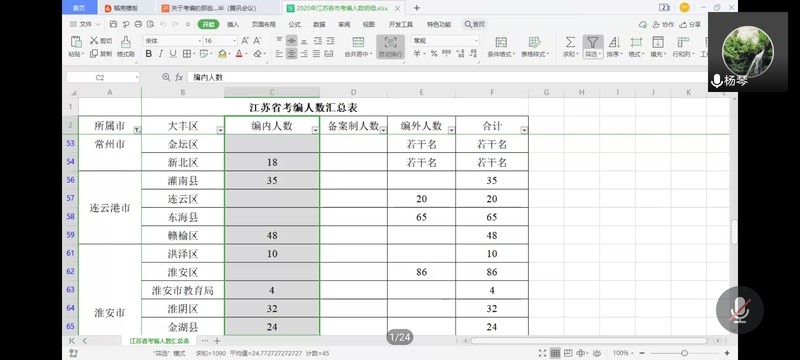The height and width of the screenshot is (360, 800).
Task: Click the fx insert function icon
Action: point(179,77)
